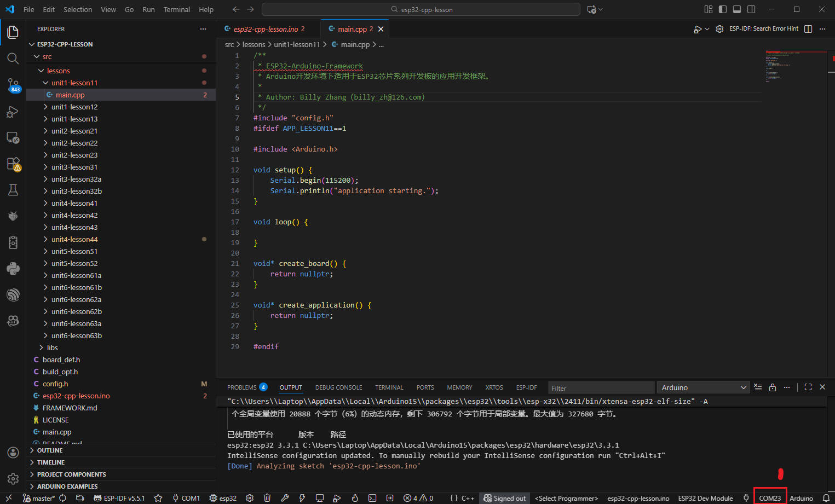Click the ESP-IDF build wrench icon
The image size is (835, 504).
click(285, 498)
